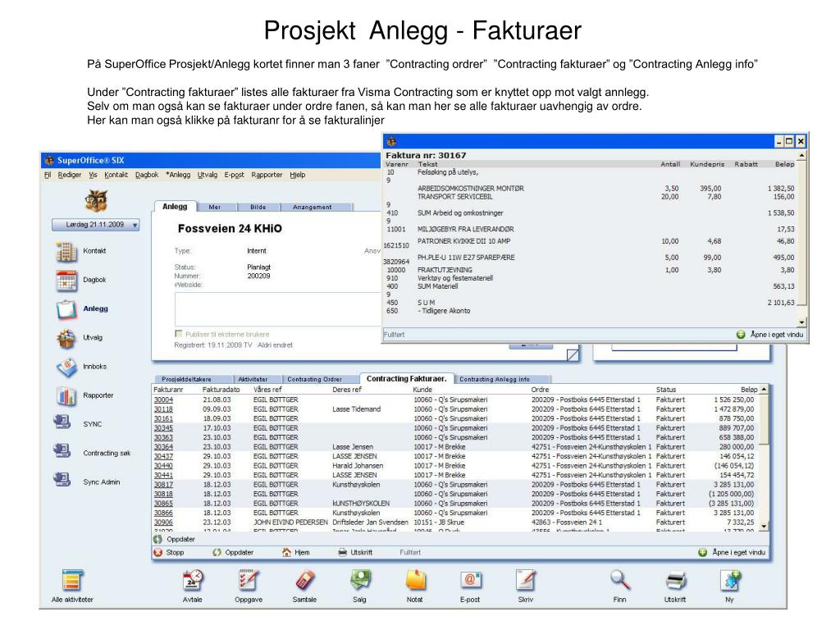Click invoice list scrollbar up arrow
Viewport: 840px width, 630px height.
pyautogui.click(x=764, y=389)
